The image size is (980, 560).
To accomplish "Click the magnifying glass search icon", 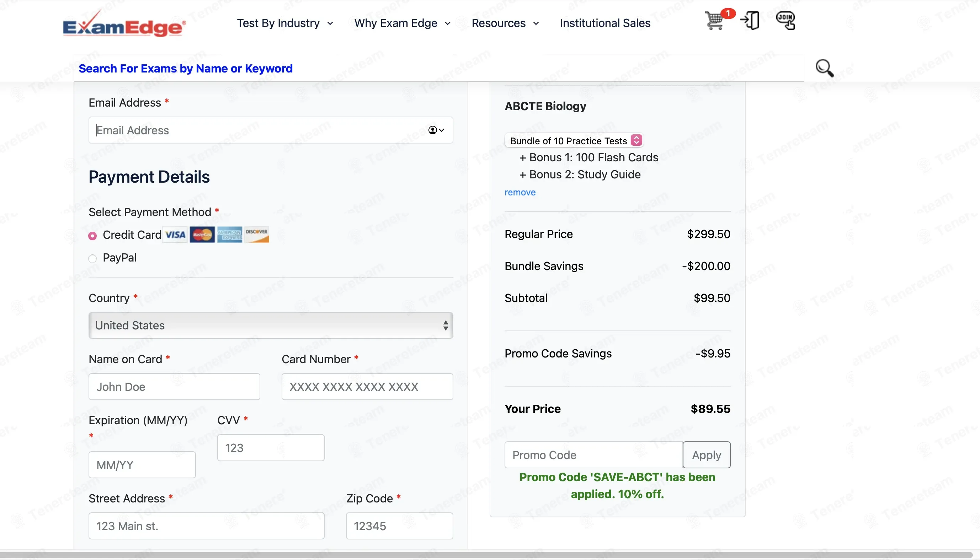I will [824, 68].
